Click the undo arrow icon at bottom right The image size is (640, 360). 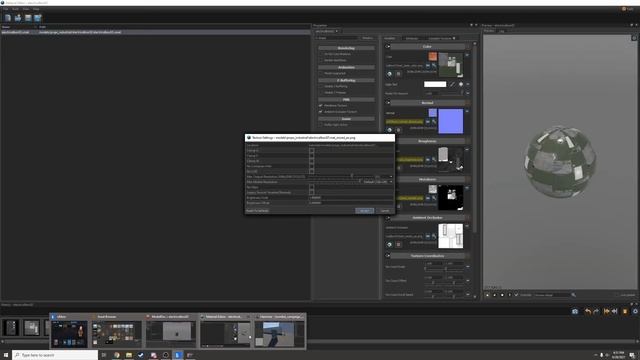click(x=587, y=311)
